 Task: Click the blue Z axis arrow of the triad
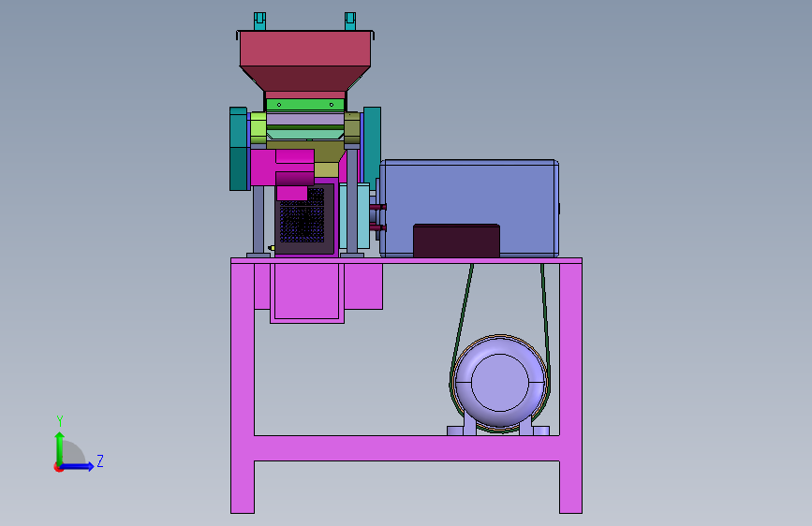[x=77, y=466]
